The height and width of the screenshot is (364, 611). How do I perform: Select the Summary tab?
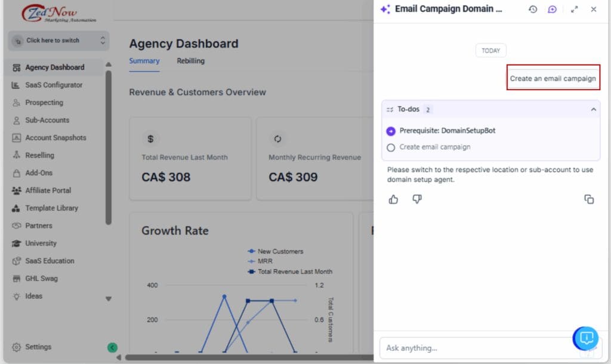(x=144, y=61)
